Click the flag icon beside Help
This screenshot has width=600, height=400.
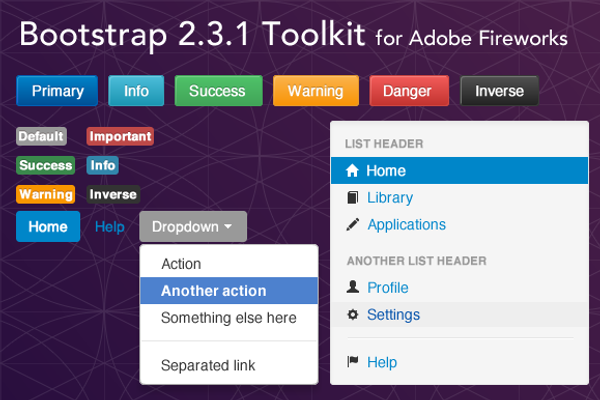(352, 361)
